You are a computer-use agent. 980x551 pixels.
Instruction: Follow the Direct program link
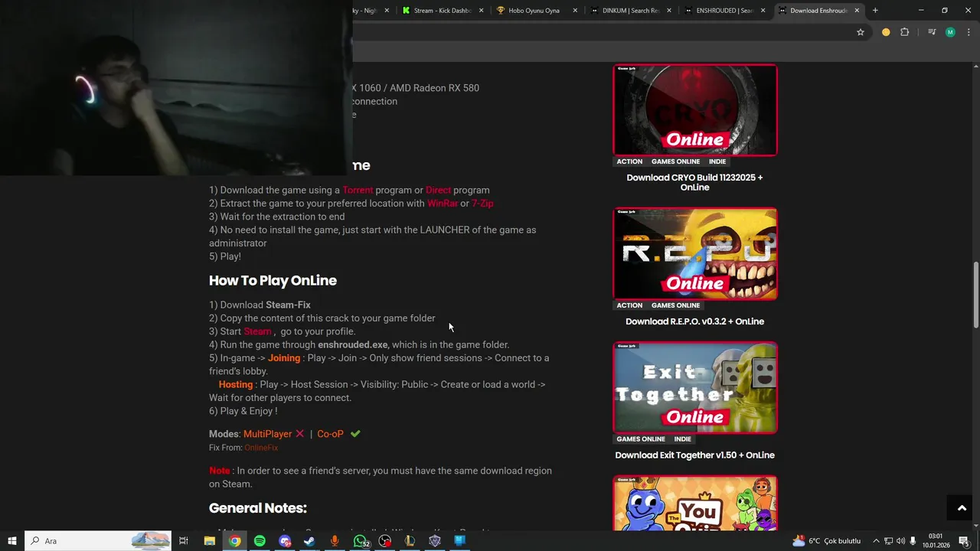click(x=438, y=190)
